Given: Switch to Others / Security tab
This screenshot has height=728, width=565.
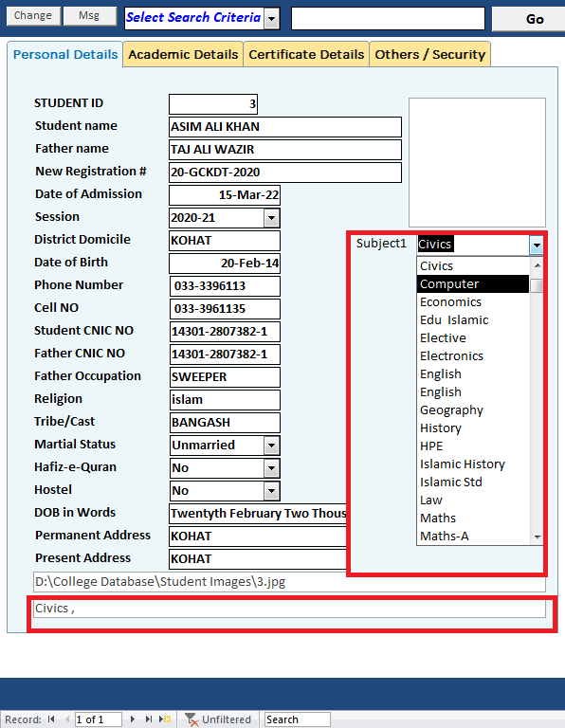Looking at the screenshot, I should [429, 54].
